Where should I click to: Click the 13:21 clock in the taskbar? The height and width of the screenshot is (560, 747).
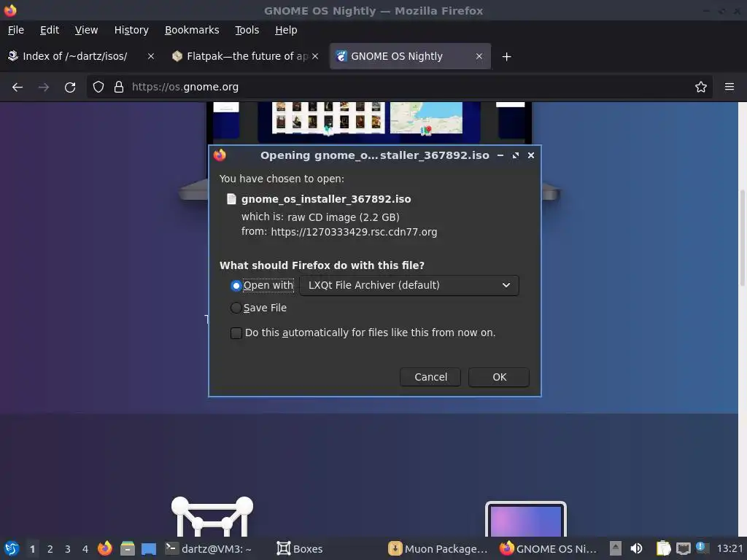(729, 549)
